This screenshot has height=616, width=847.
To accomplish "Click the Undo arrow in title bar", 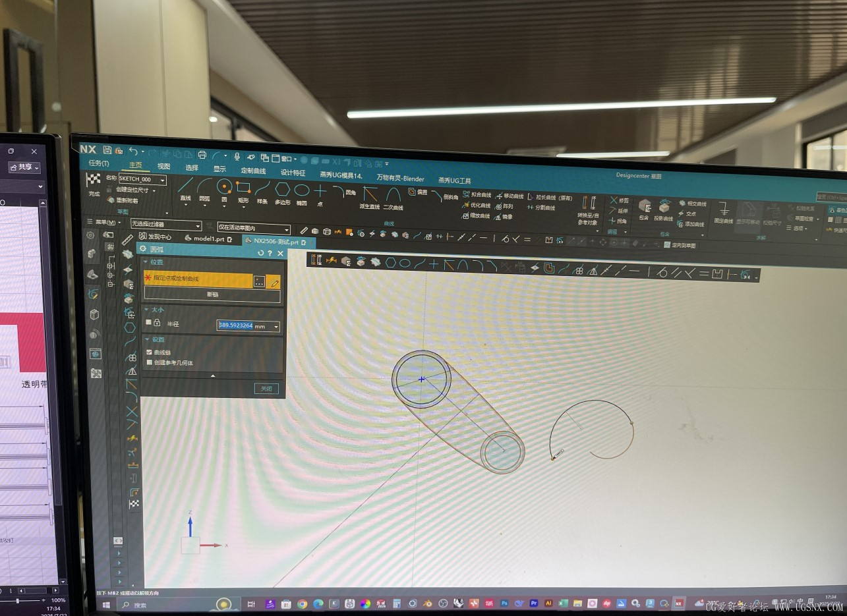I will [133, 151].
